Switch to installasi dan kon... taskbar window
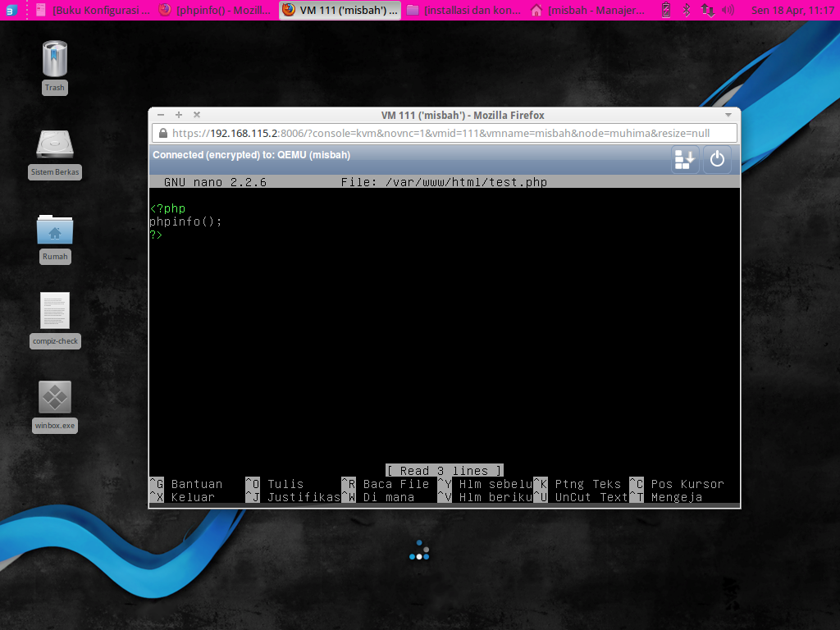 464,10
